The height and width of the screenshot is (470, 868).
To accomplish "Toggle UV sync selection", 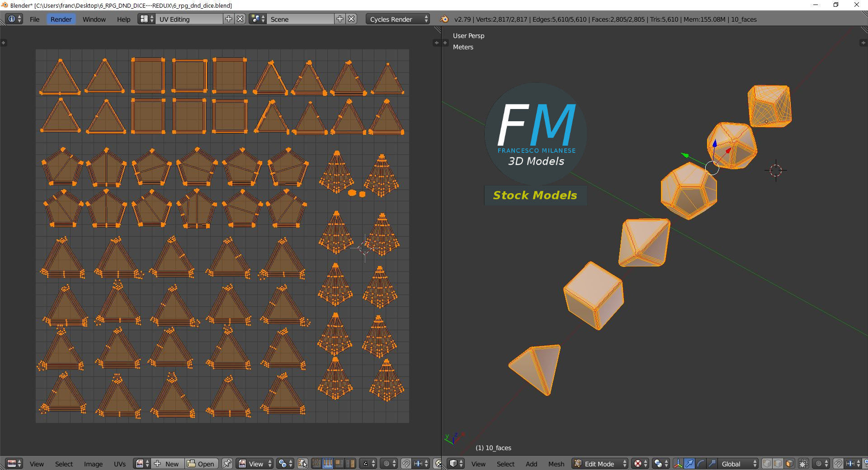I will click(x=303, y=464).
